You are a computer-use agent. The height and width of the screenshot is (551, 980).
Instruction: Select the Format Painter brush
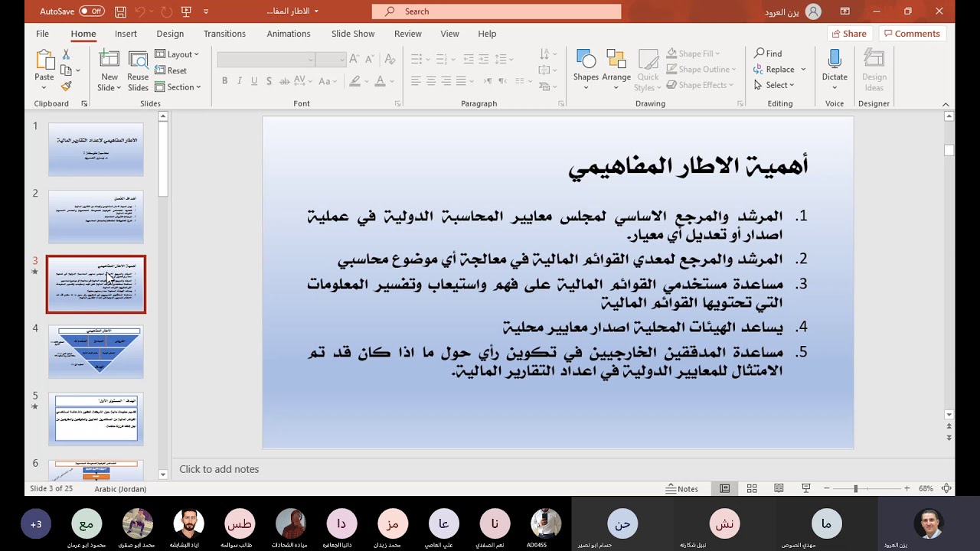pos(66,86)
